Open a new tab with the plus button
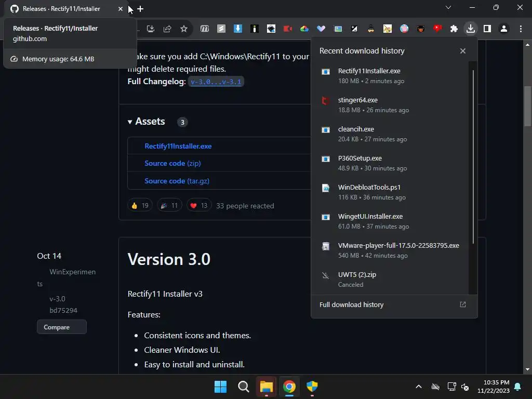 pyautogui.click(x=140, y=9)
